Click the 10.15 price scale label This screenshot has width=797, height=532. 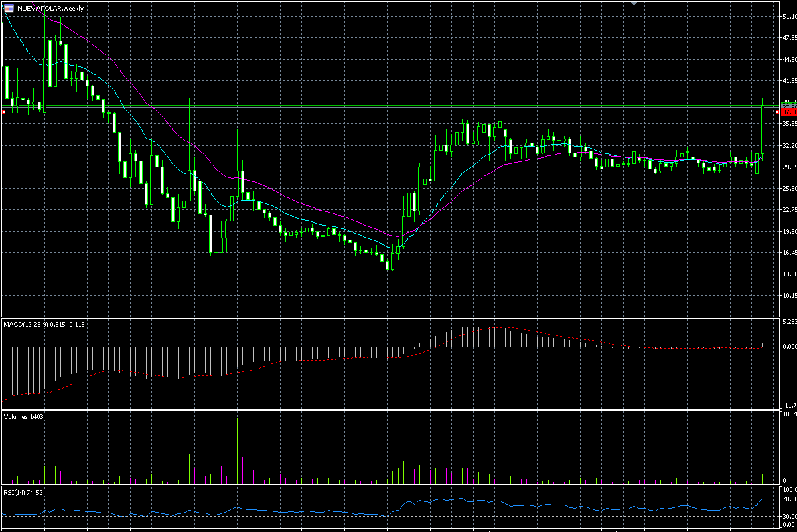pyautogui.click(x=788, y=296)
